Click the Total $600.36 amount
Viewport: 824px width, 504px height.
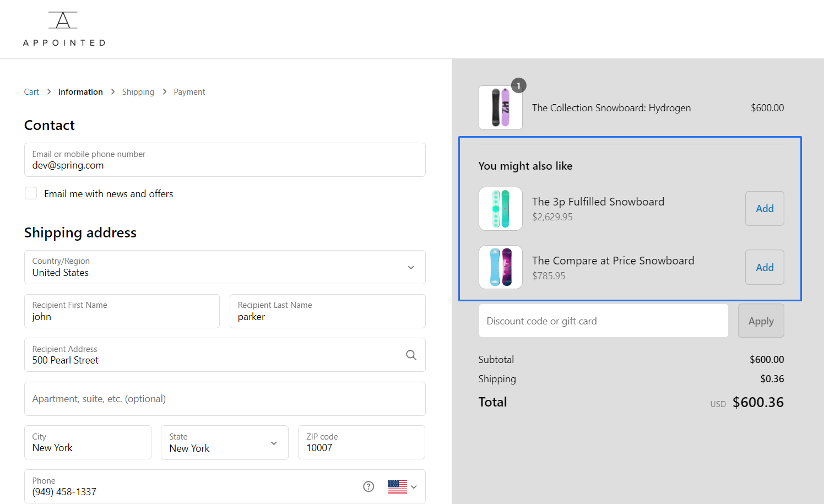[758, 403]
